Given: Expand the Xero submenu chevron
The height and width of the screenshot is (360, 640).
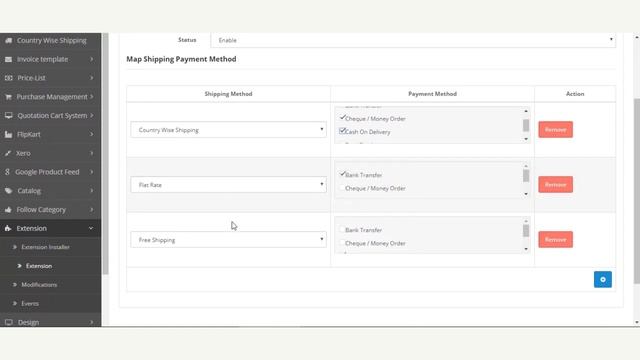Looking at the screenshot, I should click(x=91, y=153).
